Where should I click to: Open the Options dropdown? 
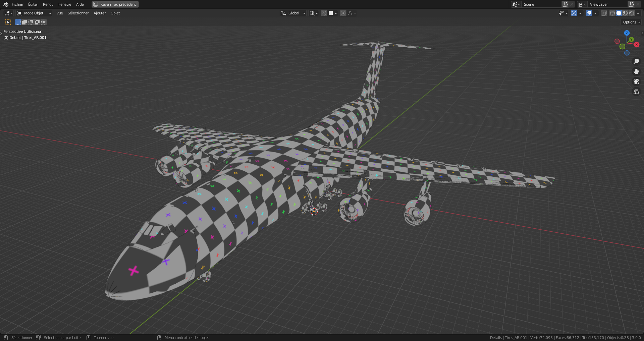632,22
